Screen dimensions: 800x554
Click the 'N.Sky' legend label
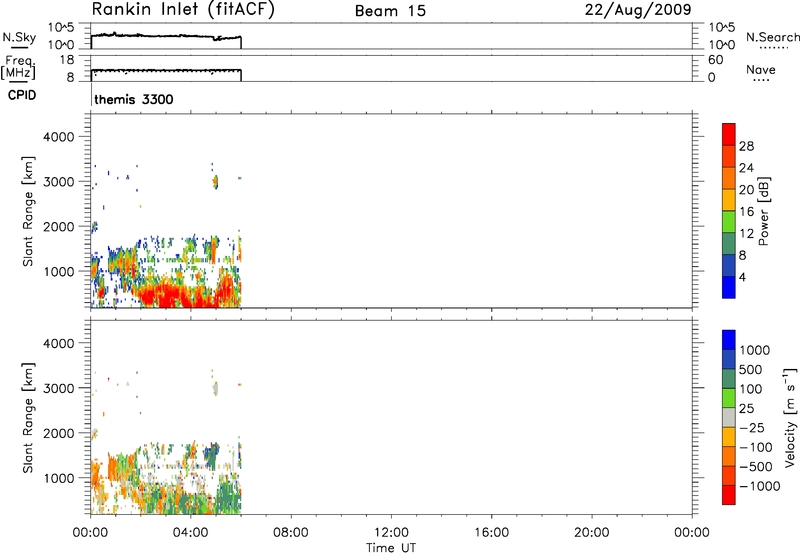[x=19, y=37]
